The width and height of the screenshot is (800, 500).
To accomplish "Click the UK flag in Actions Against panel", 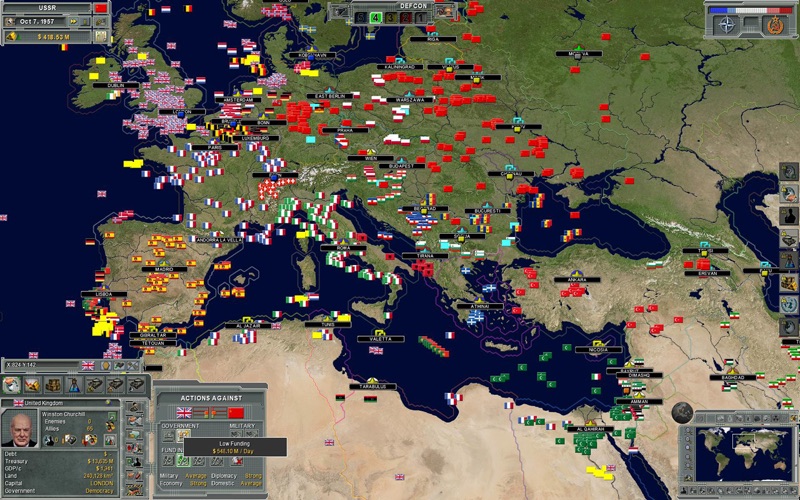I will coord(184,413).
